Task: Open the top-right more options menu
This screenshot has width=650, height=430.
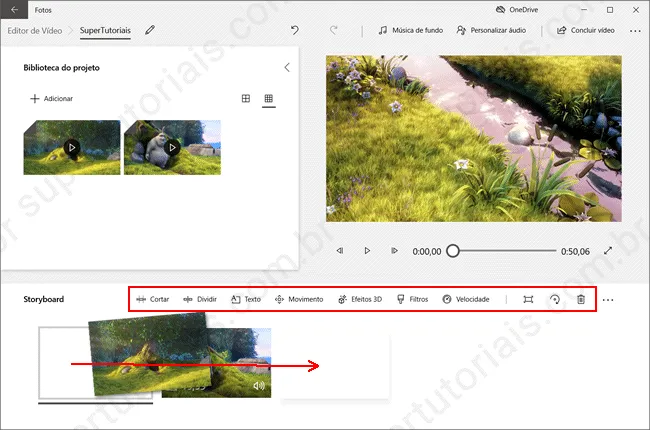Action: coord(635,31)
